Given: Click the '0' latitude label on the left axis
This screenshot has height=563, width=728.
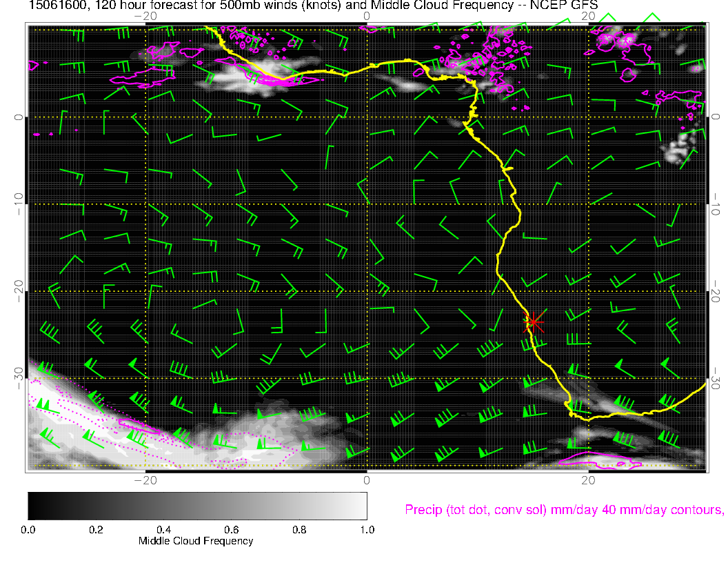Looking at the screenshot, I should pyautogui.click(x=18, y=117).
